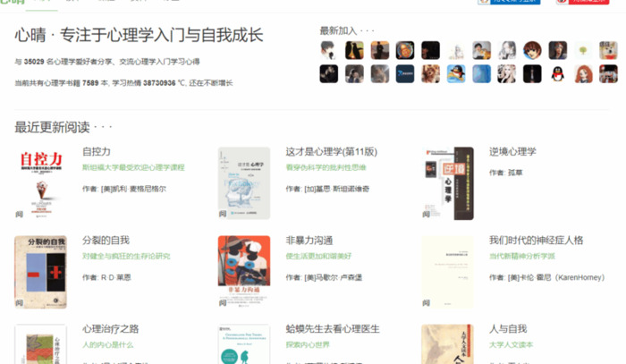Viewport: 626px width, 364px height.
Task: Click the corner badge on 这才是心理学 cover
Action: [x=223, y=215]
